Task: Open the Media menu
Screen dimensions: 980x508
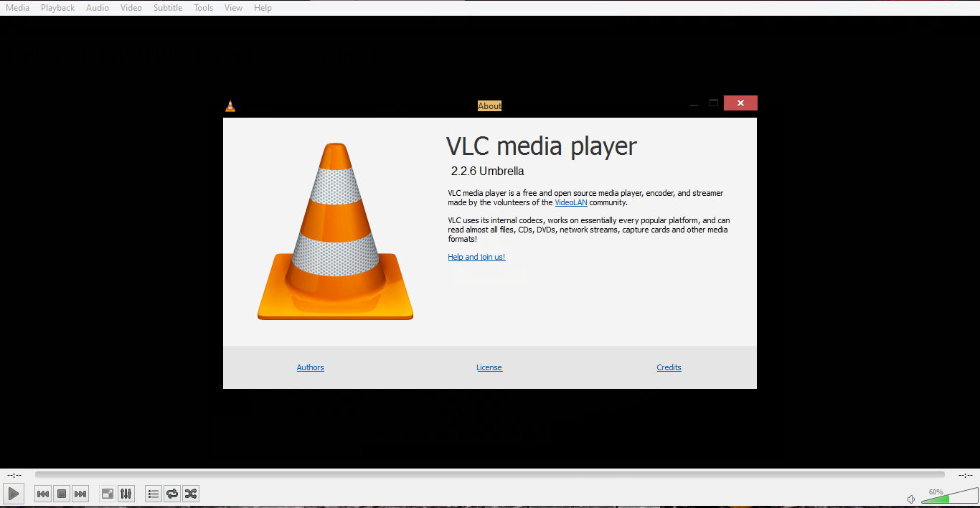Action: (18, 8)
